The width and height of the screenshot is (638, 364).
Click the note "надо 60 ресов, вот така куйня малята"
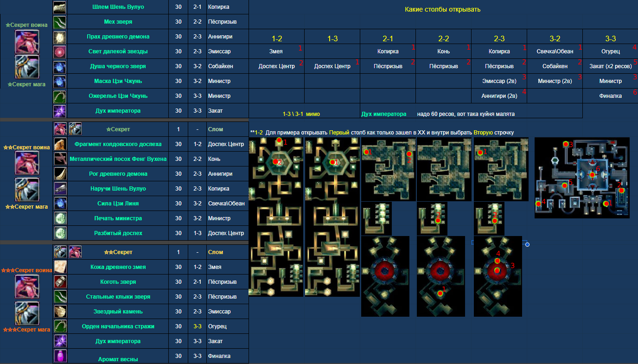(466, 114)
